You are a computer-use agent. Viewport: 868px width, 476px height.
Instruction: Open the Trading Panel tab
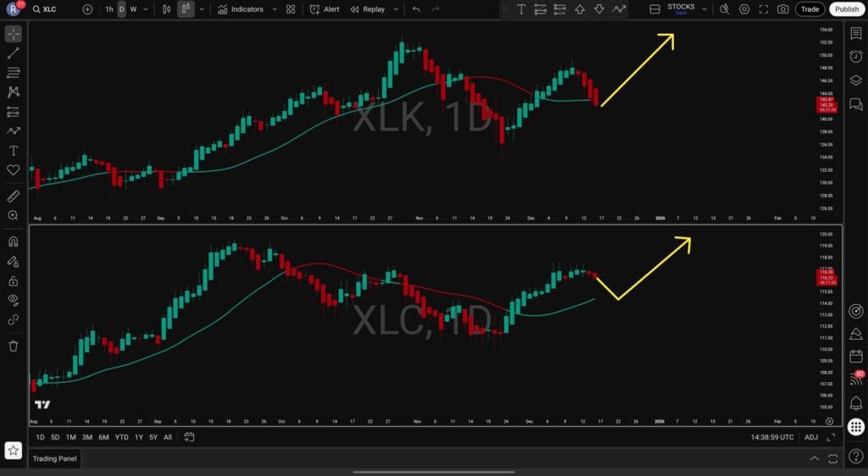click(54, 458)
